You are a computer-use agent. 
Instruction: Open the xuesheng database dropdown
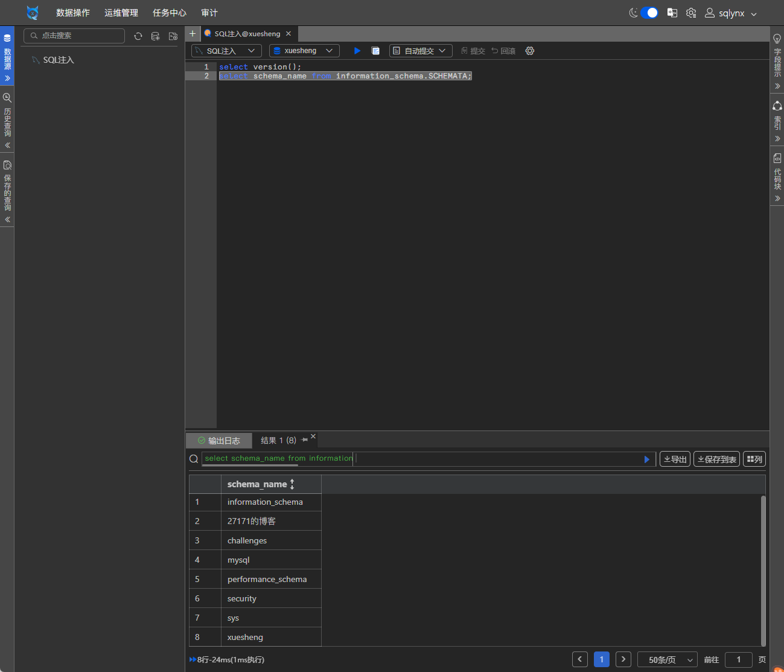coord(304,51)
